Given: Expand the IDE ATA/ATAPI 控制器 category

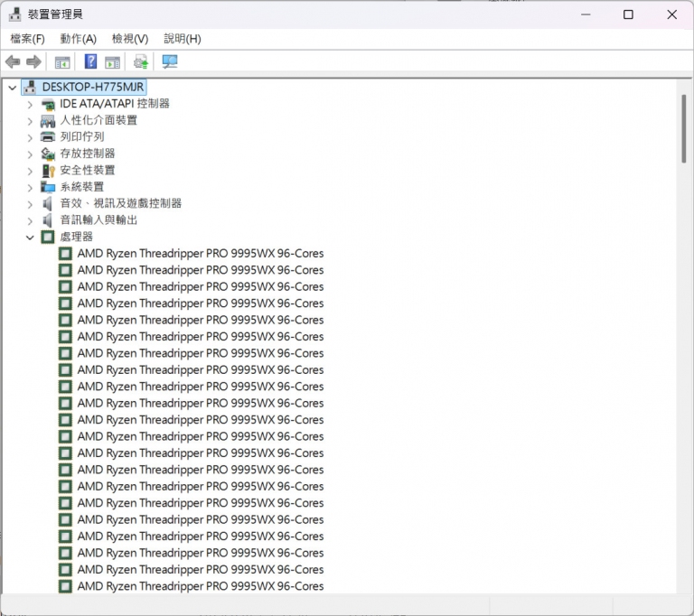Looking at the screenshot, I should click(29, 104).
